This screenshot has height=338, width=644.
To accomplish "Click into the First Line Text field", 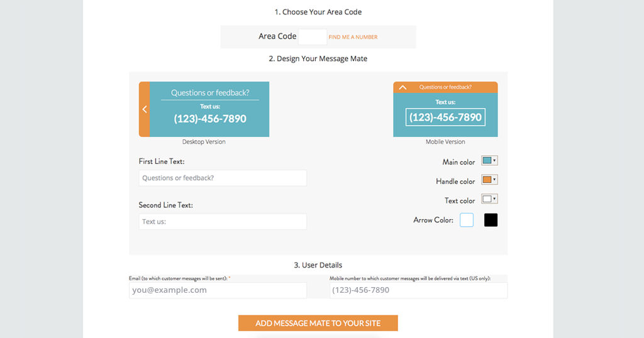I will tap(223, 178).
